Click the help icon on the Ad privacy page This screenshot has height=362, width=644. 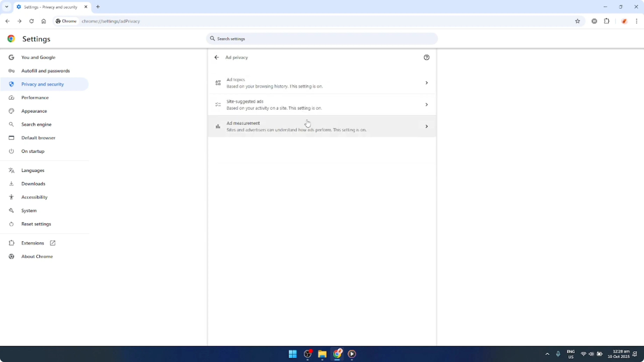(x=426, y=57)
